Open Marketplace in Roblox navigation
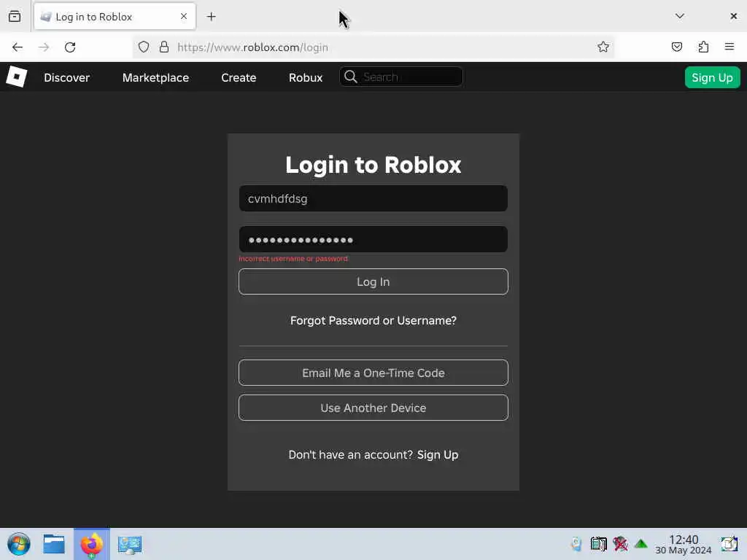 click(155, 77)
